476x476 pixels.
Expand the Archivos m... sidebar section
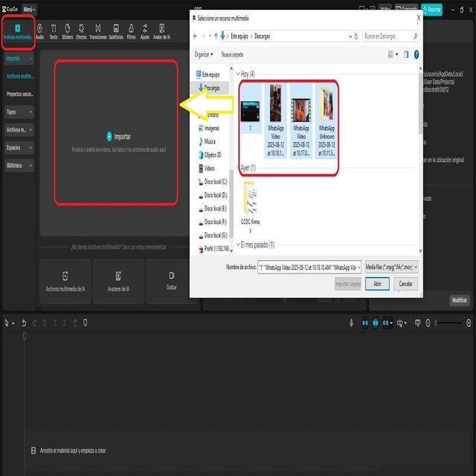[x=19, y=130]
